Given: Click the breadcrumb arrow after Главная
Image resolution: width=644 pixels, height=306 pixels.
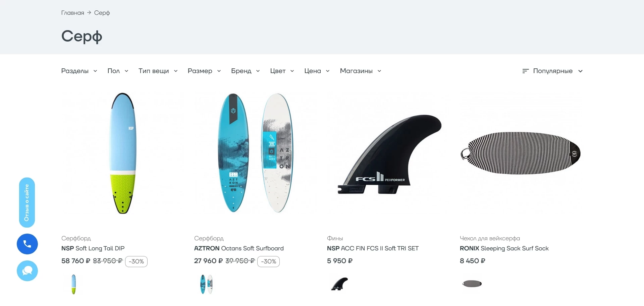Looking at the screenshot, I should [x=89, y=13].
